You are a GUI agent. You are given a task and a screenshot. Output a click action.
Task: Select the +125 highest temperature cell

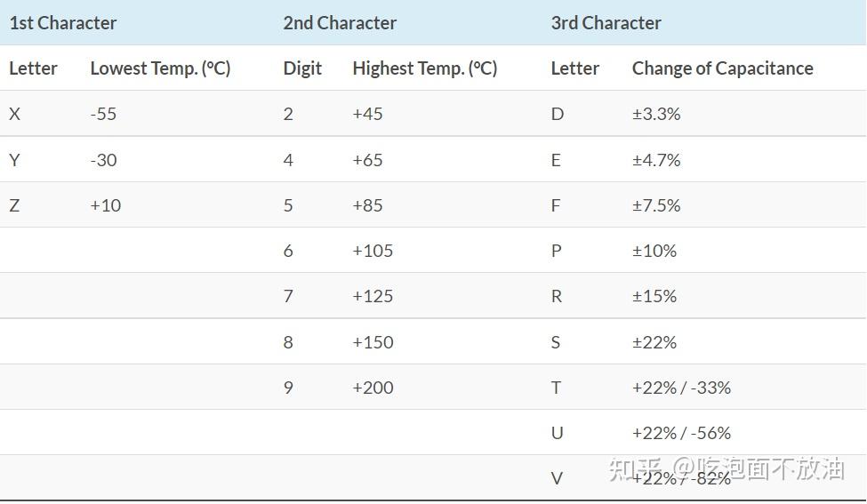[373, 296]
